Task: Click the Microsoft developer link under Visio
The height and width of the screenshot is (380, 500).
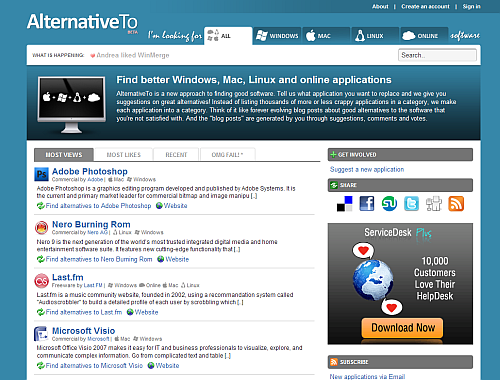Action: point(98,339)
